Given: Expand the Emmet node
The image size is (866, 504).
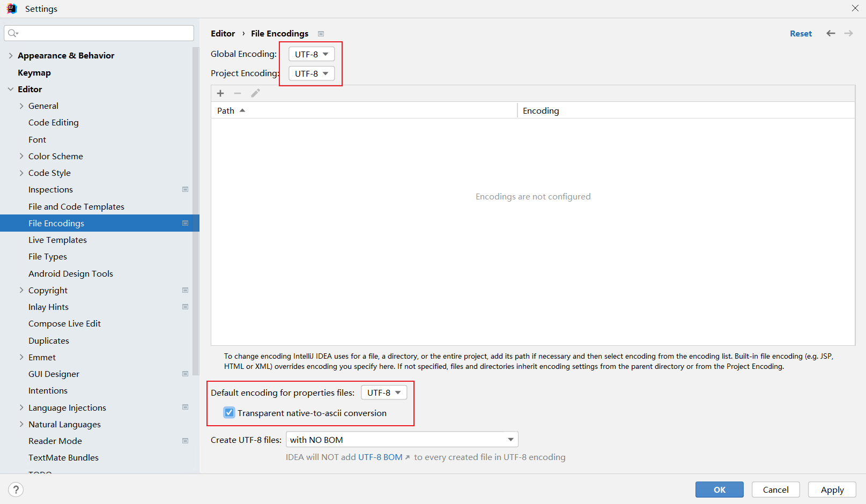Looking at the screenshot, I should pos(21,357).
